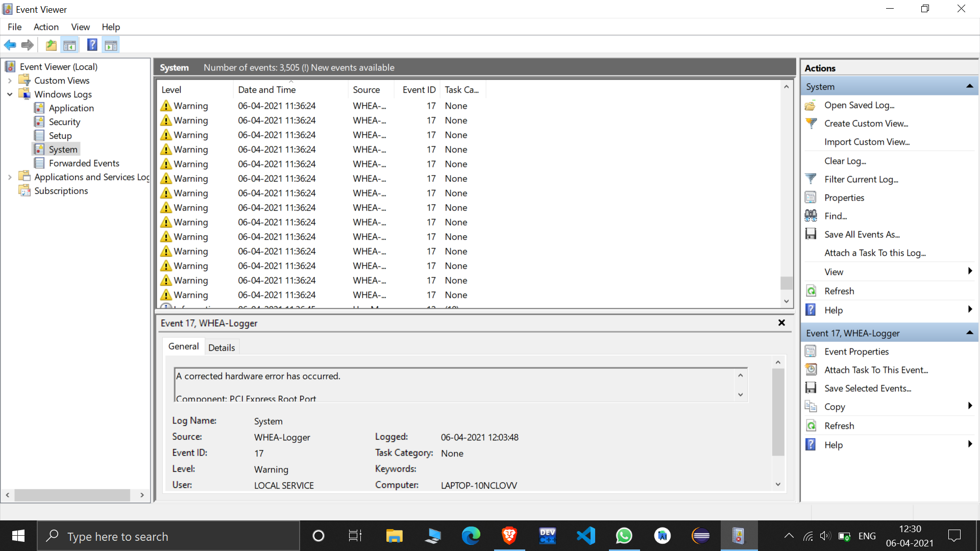Expand Applications and Services Logs node
The image size is (980, 551).
10,177
